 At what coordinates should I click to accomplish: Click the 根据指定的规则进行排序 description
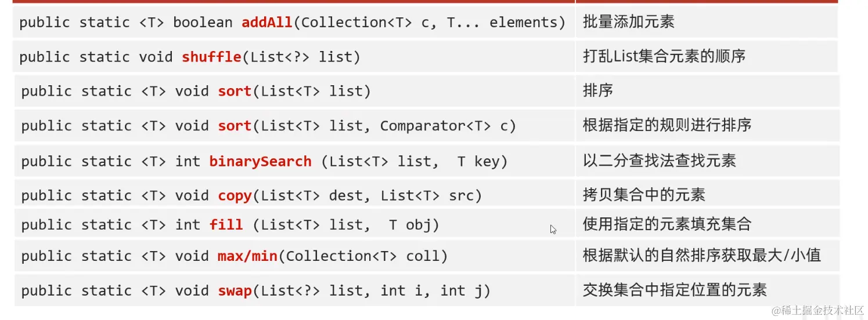point(667,125)
